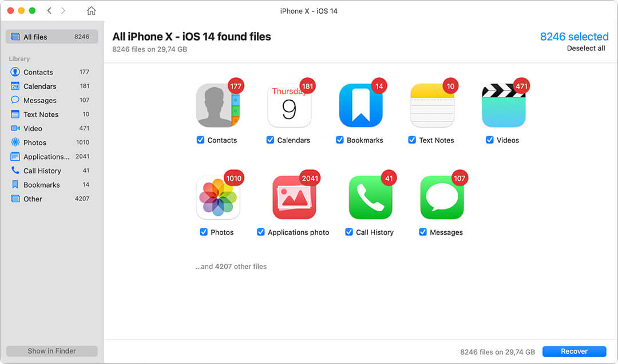Viewport: 618px width, 364px height.
Task: Click the Contacts large app icon
Action: tap(218, 105)
